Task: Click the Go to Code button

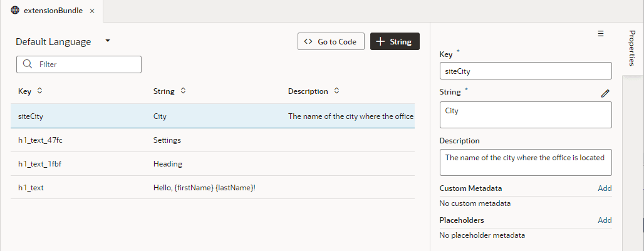Action: click(331, 41)
